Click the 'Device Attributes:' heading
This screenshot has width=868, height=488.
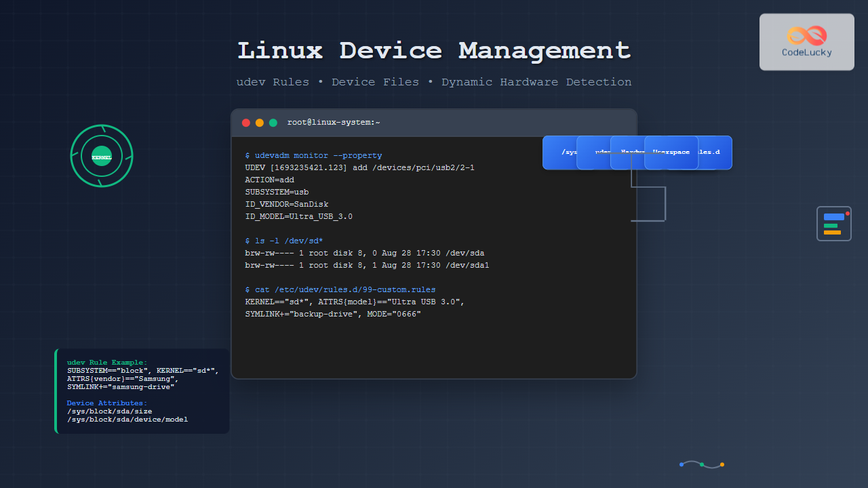click(106, 403)
